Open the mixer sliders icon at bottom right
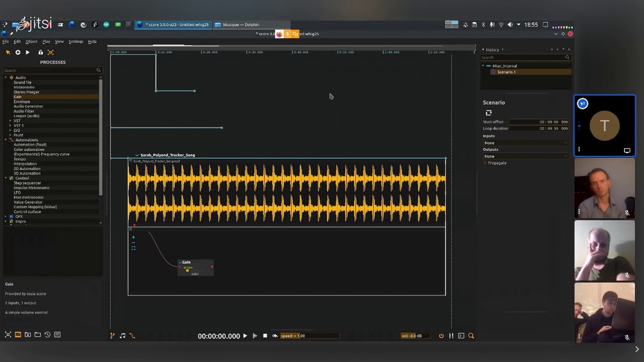The width and height of the screenshot is (644, 362). tap(451, 336)
